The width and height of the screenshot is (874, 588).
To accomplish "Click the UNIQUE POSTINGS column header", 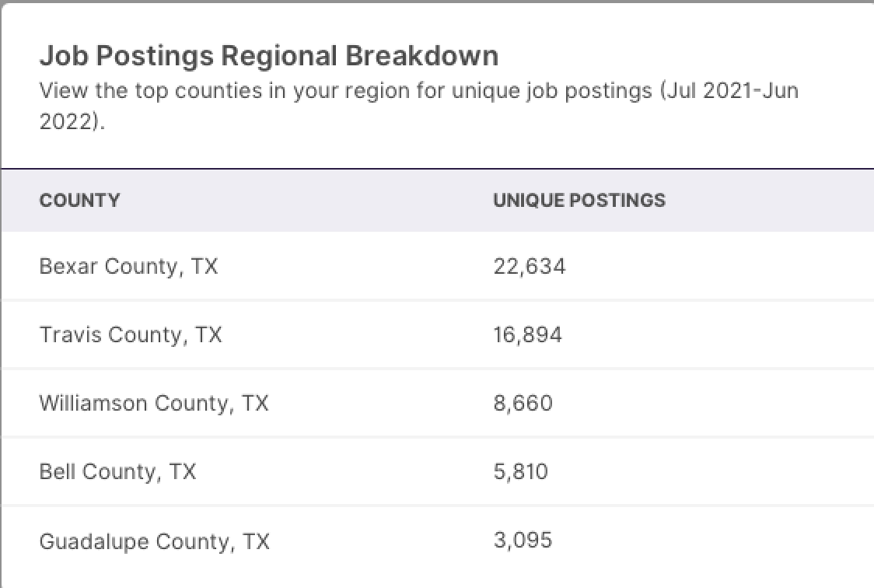I will [579, 201].
